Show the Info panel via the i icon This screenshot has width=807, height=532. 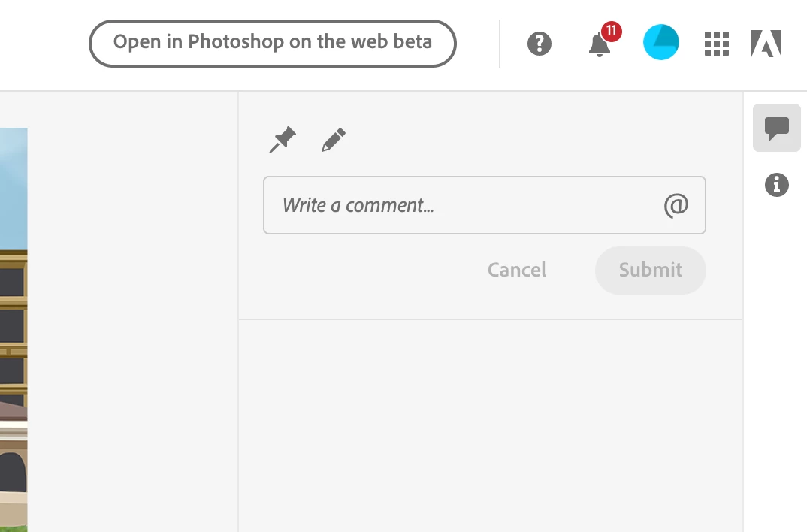777,184
